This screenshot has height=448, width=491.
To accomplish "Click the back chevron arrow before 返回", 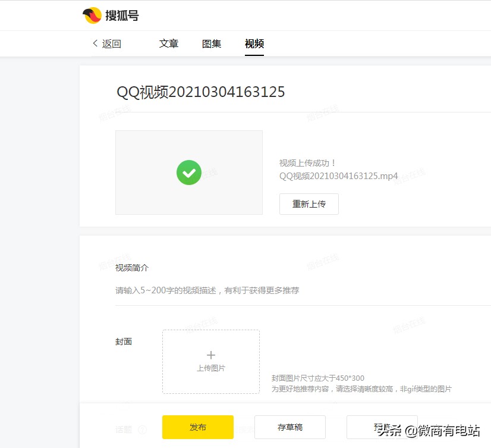I will point(94,43).
